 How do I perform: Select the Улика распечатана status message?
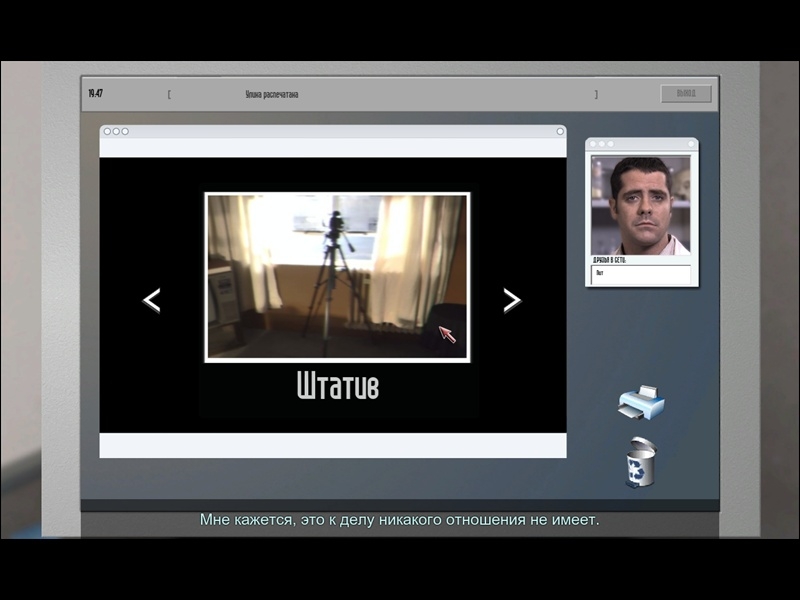(x=272, y=95)
